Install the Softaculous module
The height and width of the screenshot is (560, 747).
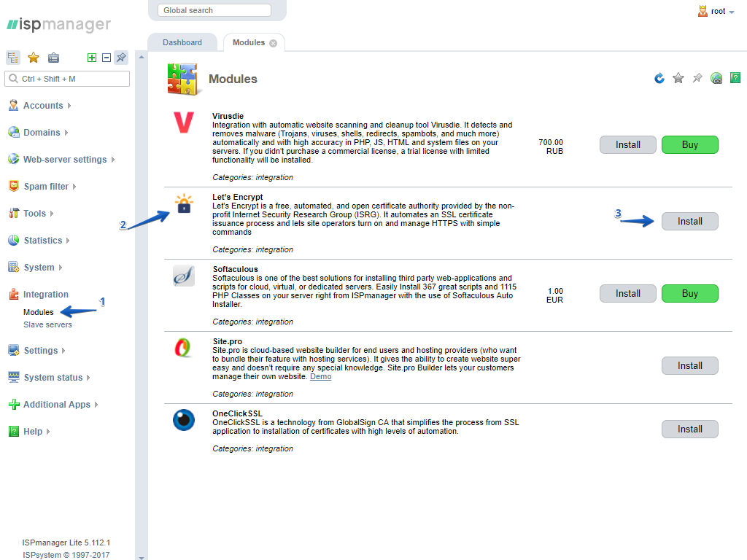[x=627, y=294]
